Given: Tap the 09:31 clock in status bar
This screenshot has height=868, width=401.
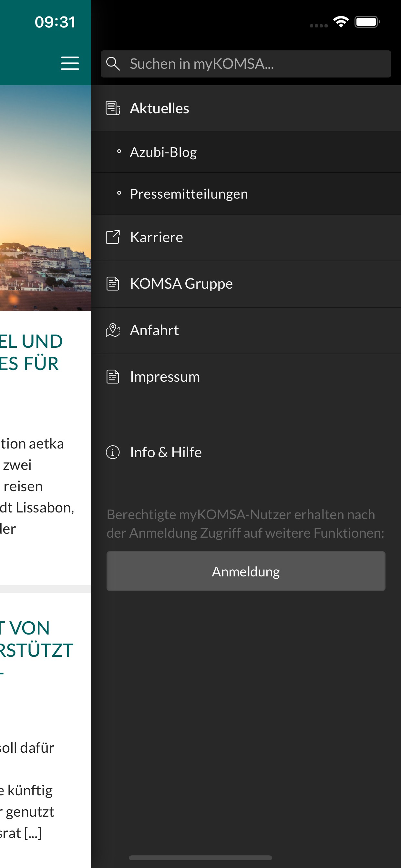Looking at the screenshot, I should click(x=55, y=22).
